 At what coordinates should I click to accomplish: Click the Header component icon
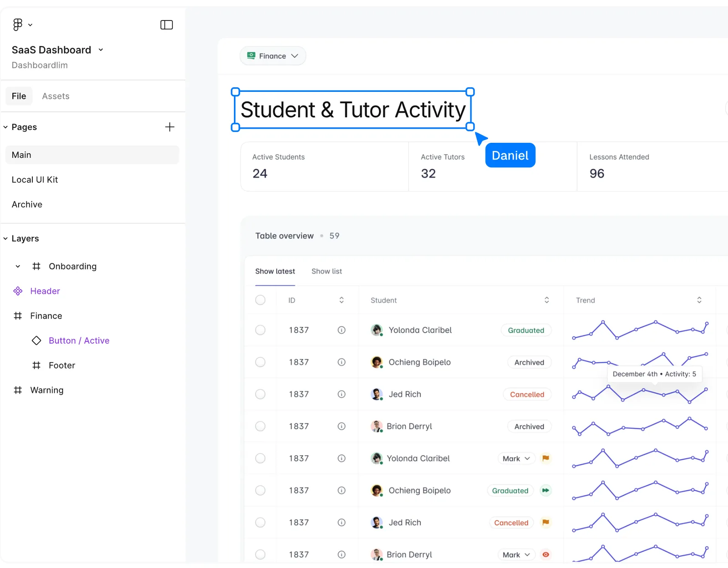pos(18,291)
